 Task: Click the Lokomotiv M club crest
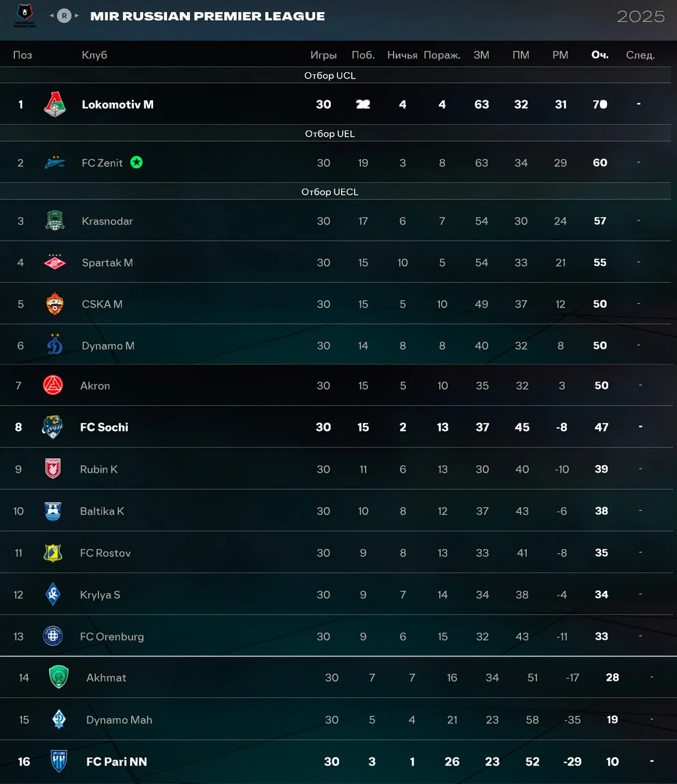point(55,104)
